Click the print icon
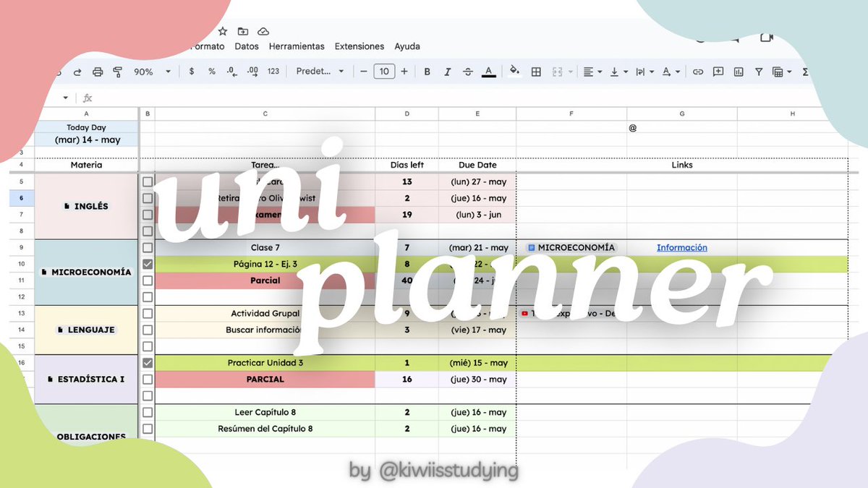This screenshot has width=868, height=488. pos(98,72)
